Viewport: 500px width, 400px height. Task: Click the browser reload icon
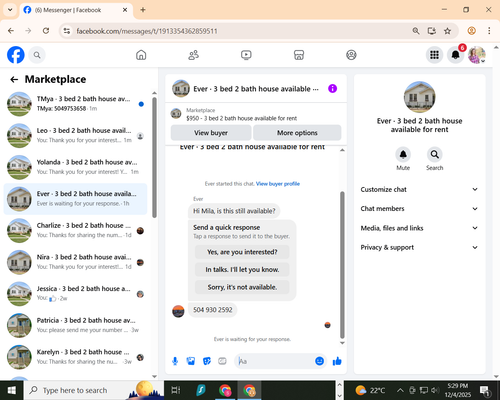46,31
